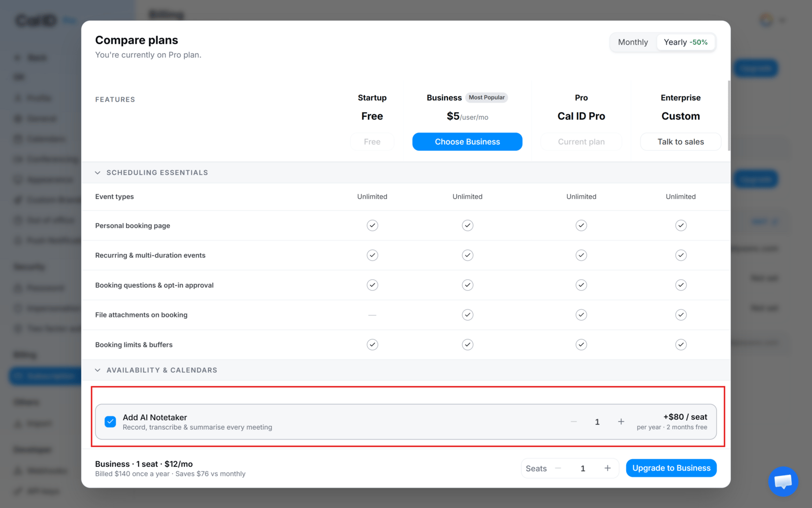Click the Choose Business button
This screenshot has width=812, height=508.
coord(467,142)
